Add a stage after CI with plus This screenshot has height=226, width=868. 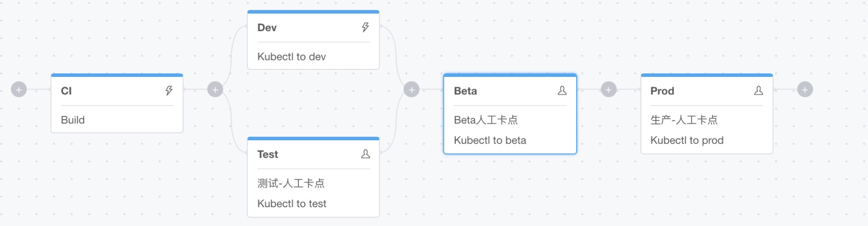215,90
